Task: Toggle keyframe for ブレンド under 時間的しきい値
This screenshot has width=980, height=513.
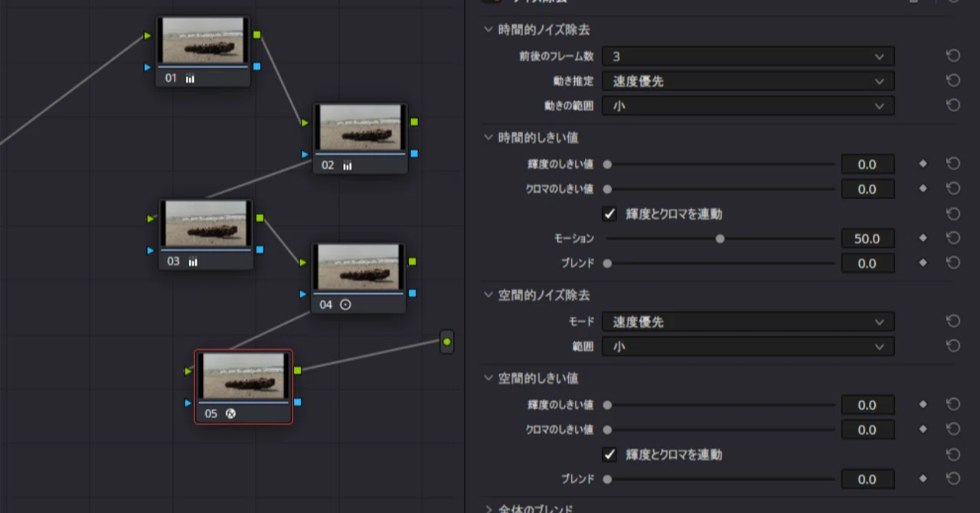Action: coord(923,263)
